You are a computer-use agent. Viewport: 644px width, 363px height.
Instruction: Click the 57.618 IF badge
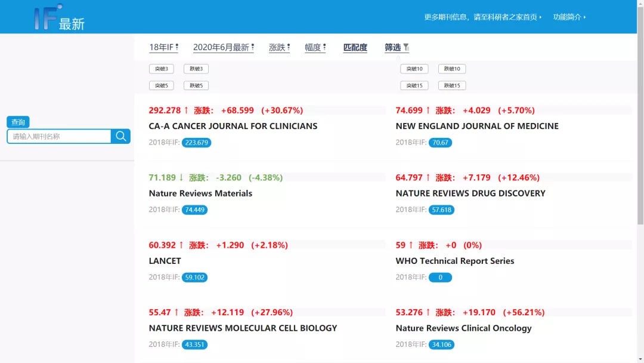point(441,210)
